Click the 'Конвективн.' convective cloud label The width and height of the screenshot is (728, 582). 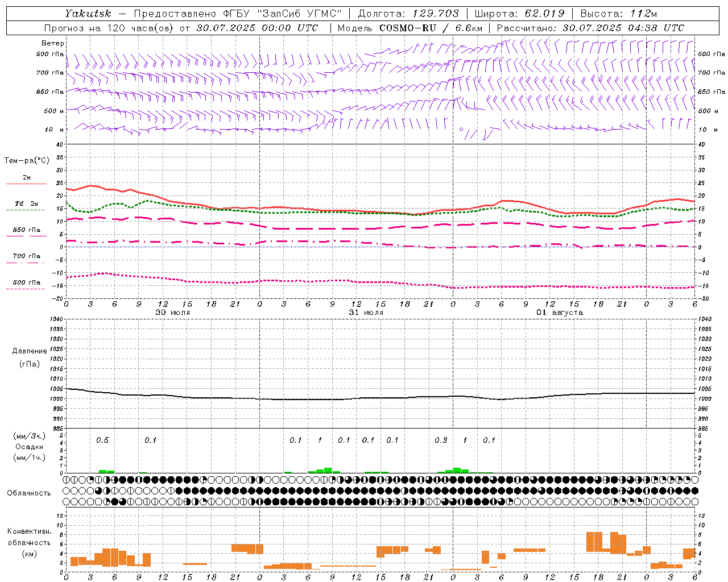coord(29,531)
